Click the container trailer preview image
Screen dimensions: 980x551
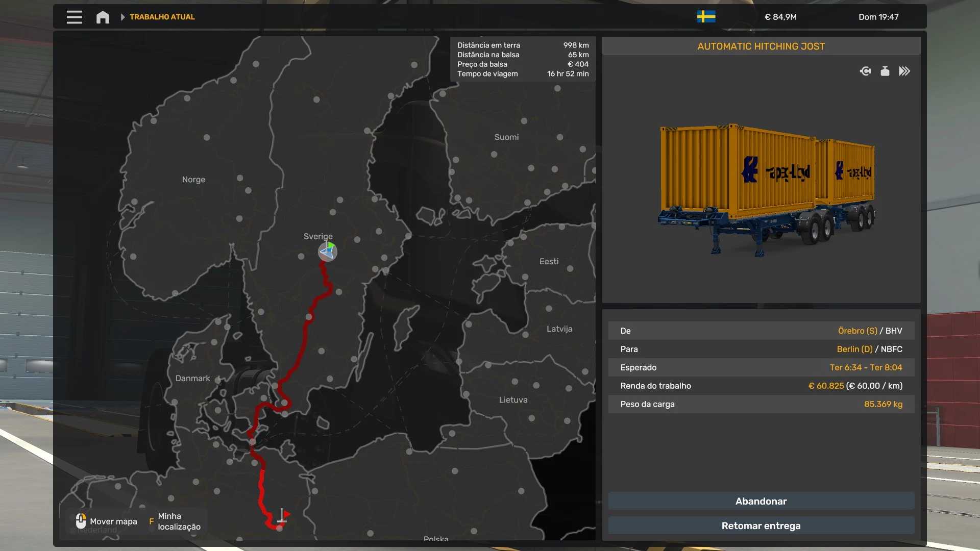tap(767, 189)
